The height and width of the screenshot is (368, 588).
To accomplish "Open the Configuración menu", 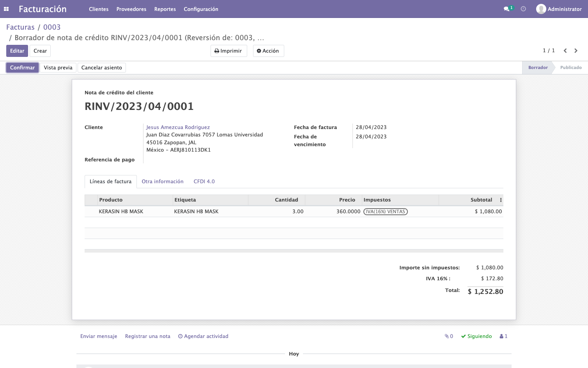I will [201, 9].
